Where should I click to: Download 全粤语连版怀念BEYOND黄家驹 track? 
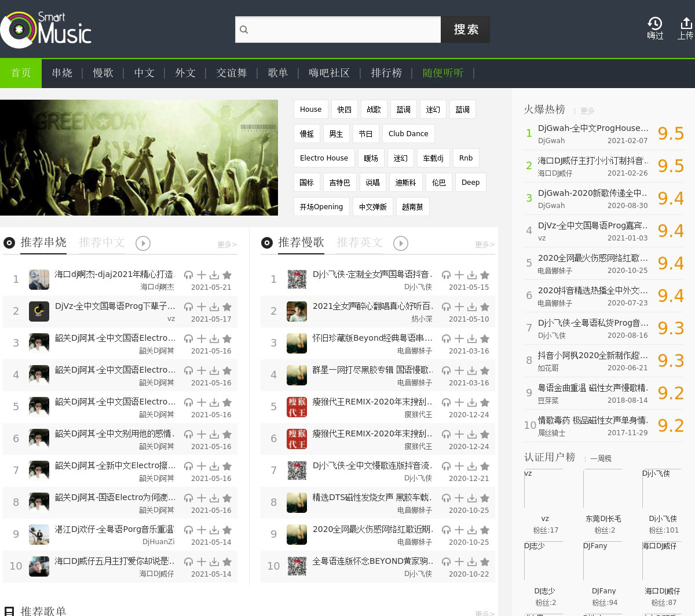[472, 562]
